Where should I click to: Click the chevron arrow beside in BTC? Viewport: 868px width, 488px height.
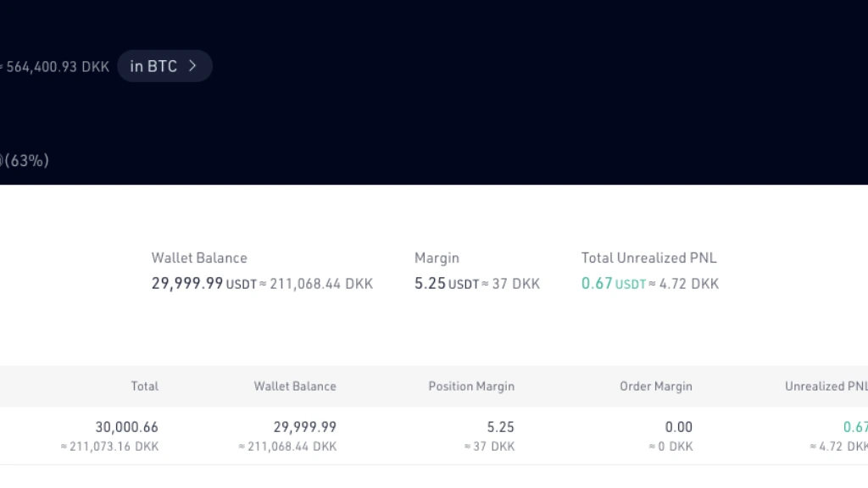pos(192,66)
